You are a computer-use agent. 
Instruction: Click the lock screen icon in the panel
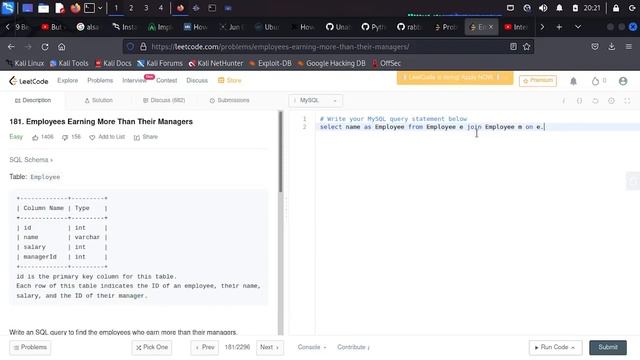[616, 8]
